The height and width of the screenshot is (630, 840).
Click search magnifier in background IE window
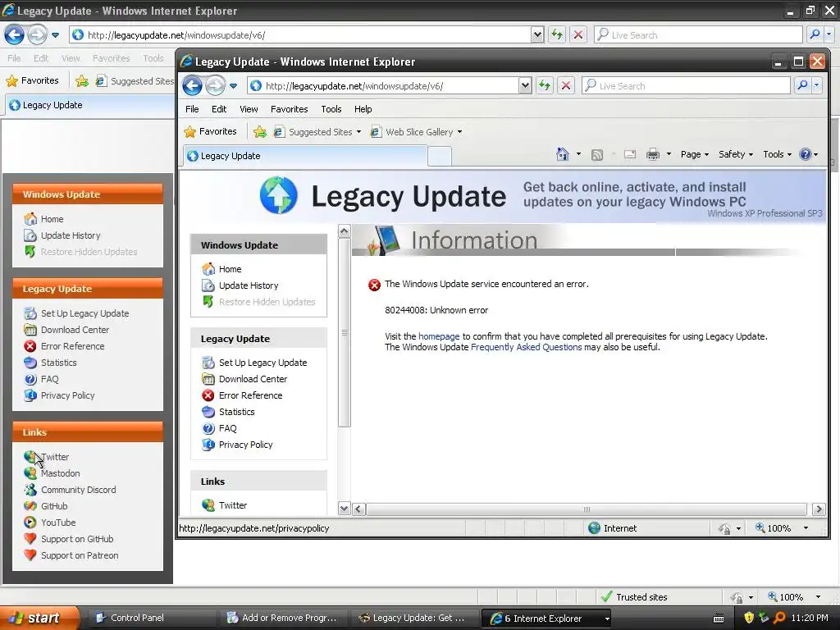[815, 34]
